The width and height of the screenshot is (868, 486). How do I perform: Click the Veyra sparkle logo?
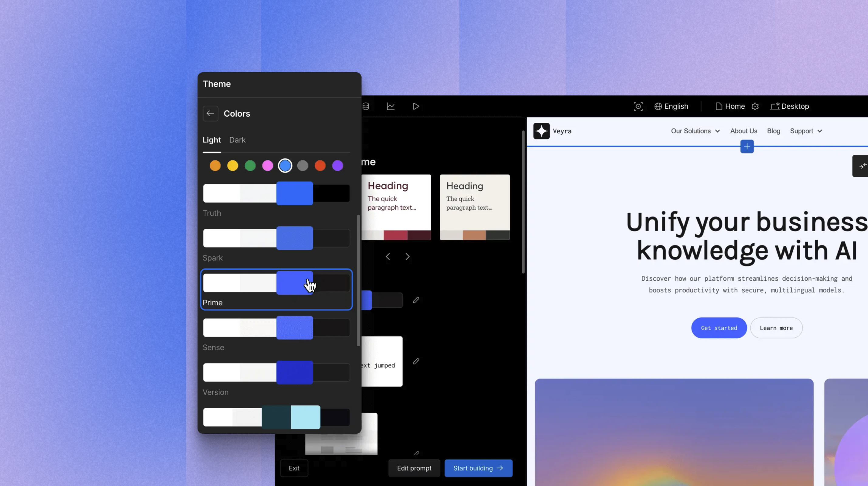coord(542,131)
